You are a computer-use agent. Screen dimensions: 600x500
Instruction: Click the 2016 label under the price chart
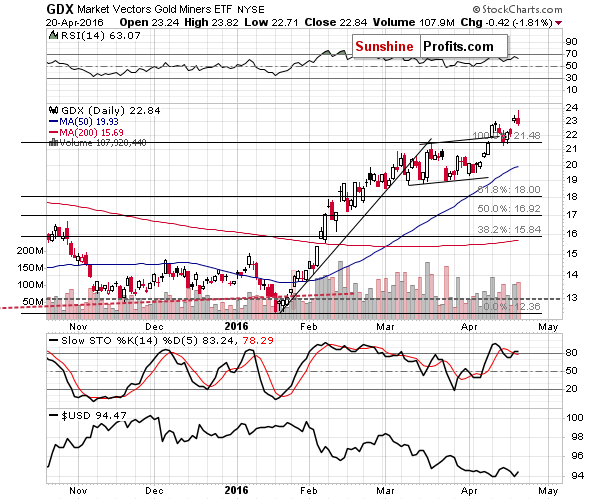pyautogui.click(x=236, y=326)
